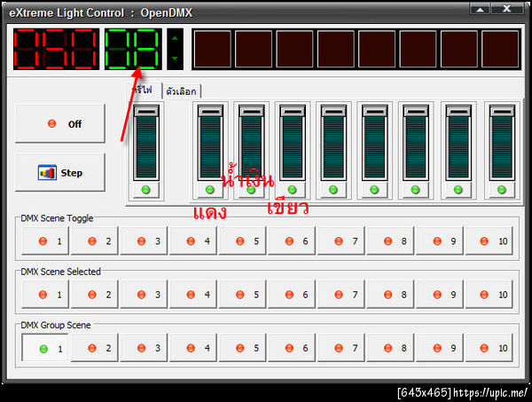
Task: Toggle DMX Scene Toggle button 8
Action: [x=390, y=241]
